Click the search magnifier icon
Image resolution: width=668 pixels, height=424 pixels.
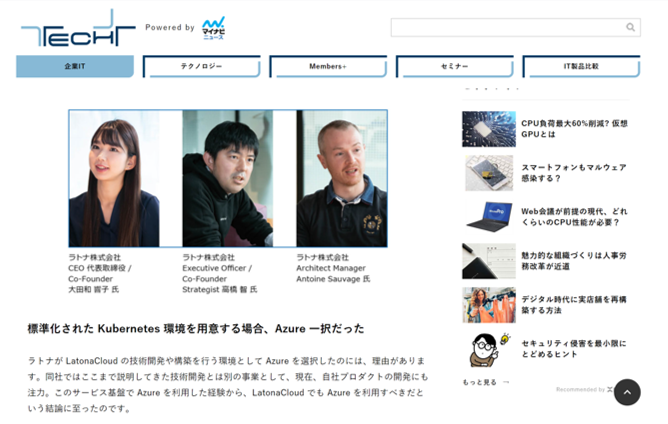[630, 28]
